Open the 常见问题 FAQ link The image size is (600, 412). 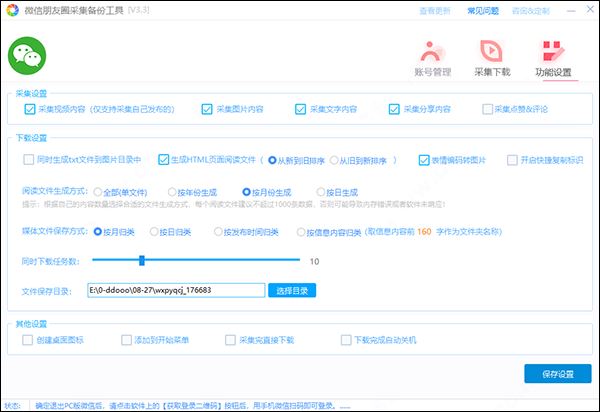(x=483, y=11)
